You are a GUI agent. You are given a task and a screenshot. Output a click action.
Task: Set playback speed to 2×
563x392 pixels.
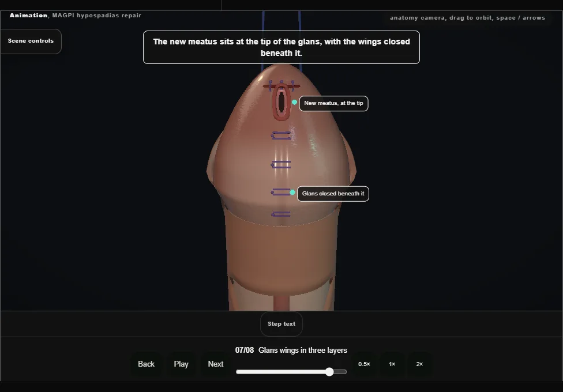pyautogui.click(x=419, y=364)
